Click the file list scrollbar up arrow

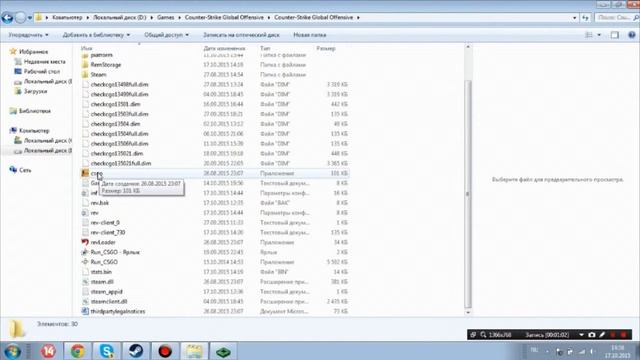click(x=468, y=47)
